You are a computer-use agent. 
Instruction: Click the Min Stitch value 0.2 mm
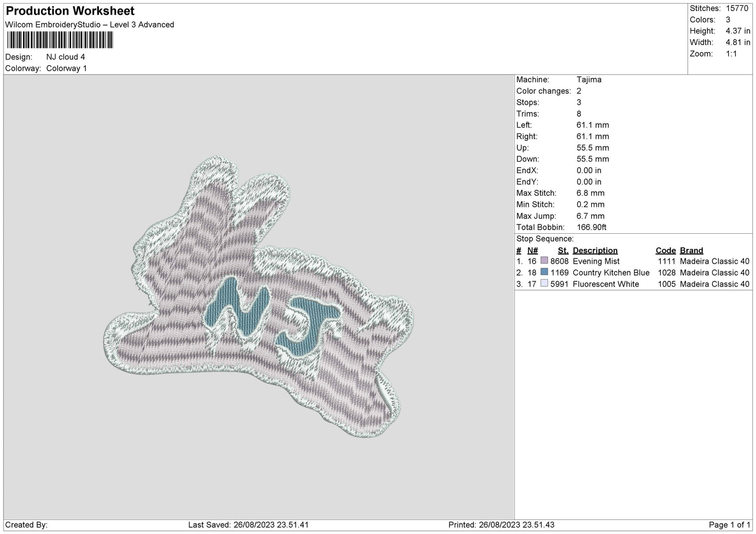[591, 204]
